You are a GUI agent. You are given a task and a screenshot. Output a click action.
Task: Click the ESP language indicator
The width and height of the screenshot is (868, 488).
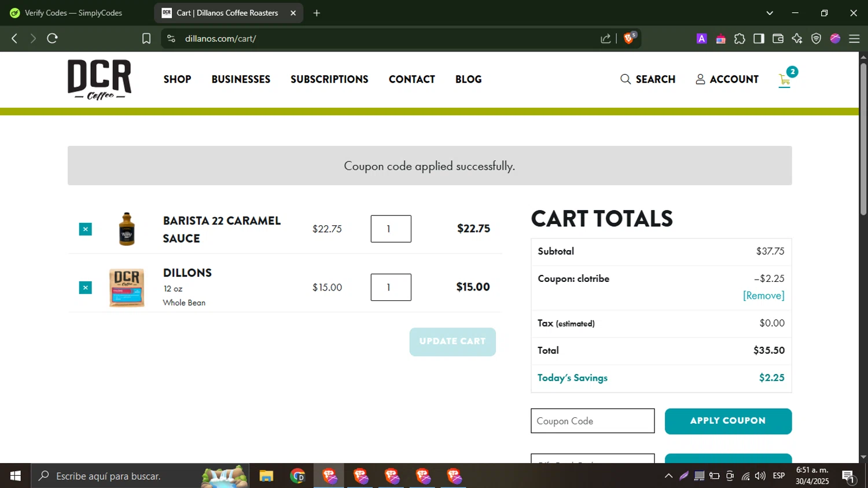[779, 476]
